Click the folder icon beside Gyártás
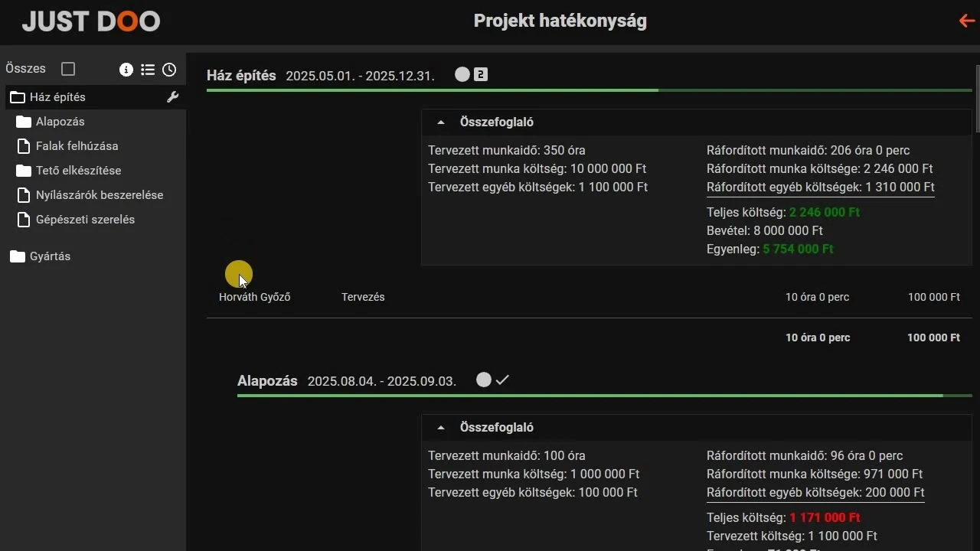 [18, 256]
